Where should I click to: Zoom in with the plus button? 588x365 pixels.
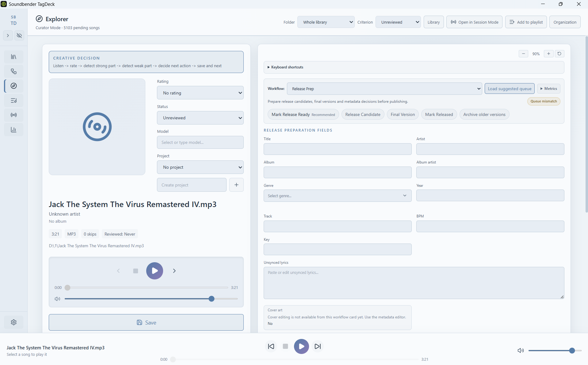point(548,54)
